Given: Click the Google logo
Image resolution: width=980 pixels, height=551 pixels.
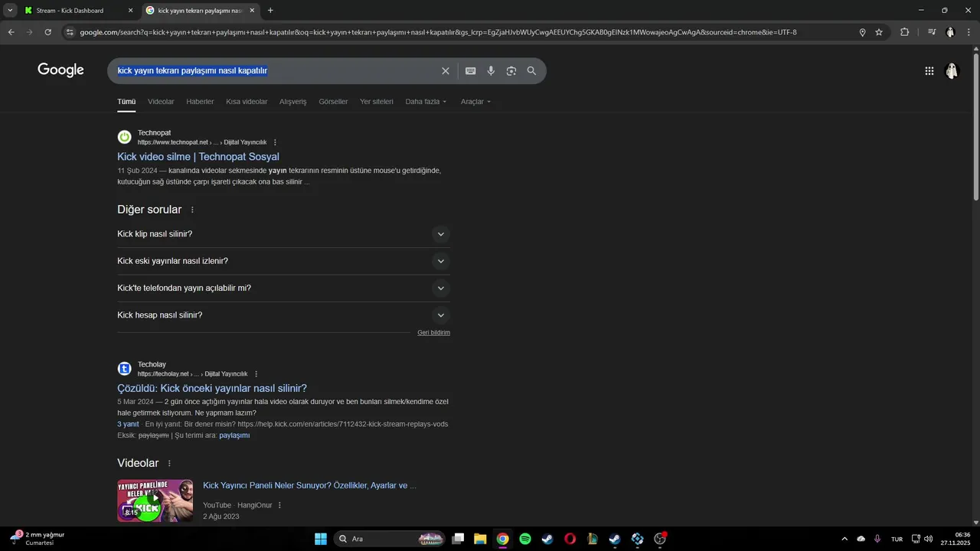Looking at the screenshot, I should coord(60,70).
